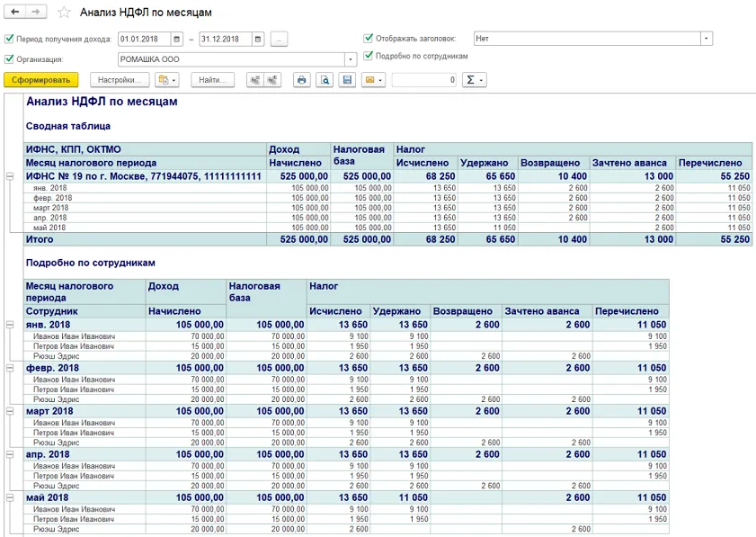Open calendar picker for end date 31.12.2018
This screenshot has height=537, width=756.
[258, 39]
